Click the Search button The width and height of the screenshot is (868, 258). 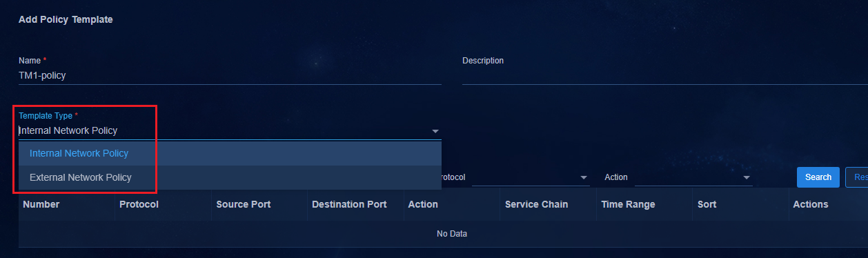818,177
